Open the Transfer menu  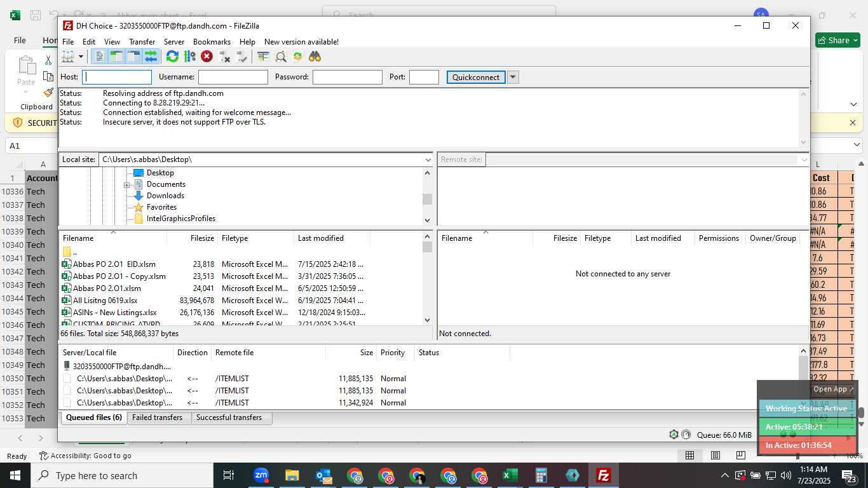click(x=142, y=42)
